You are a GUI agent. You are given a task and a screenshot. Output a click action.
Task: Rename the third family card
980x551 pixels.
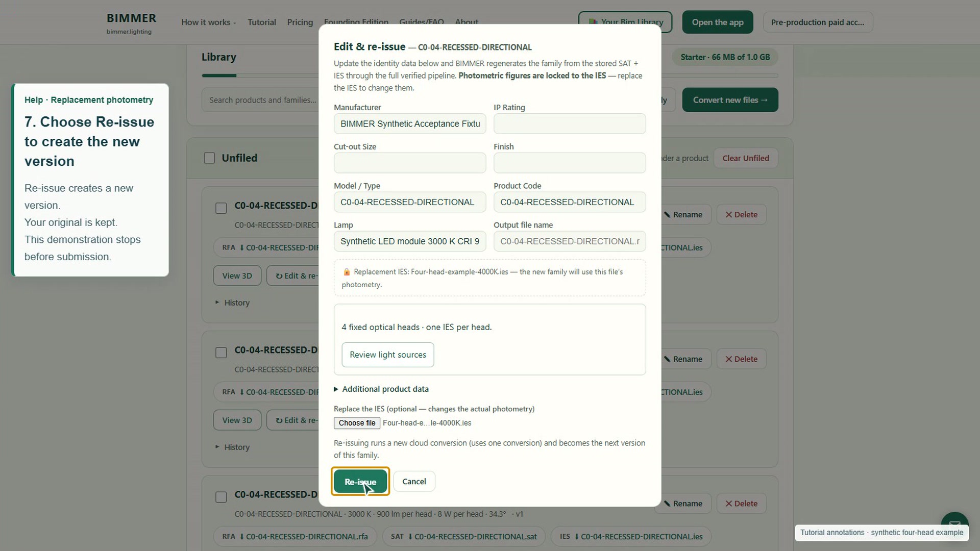tap(683, 504)
